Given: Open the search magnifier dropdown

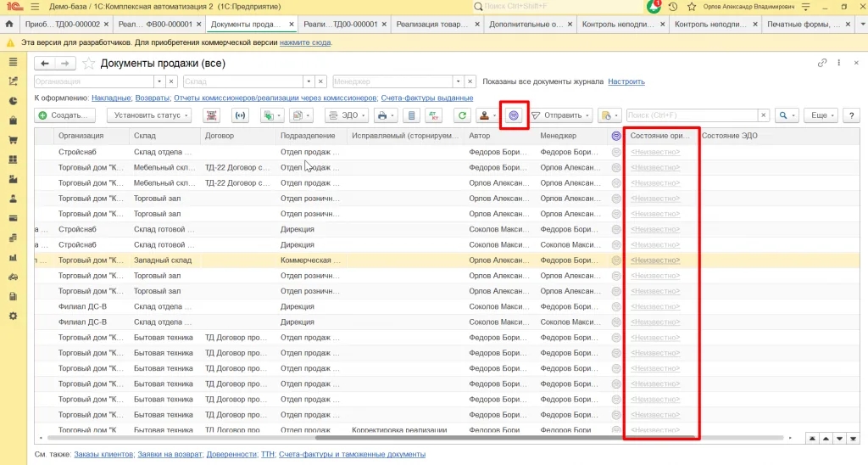Looking at the screenshot, I should (787, 115).
